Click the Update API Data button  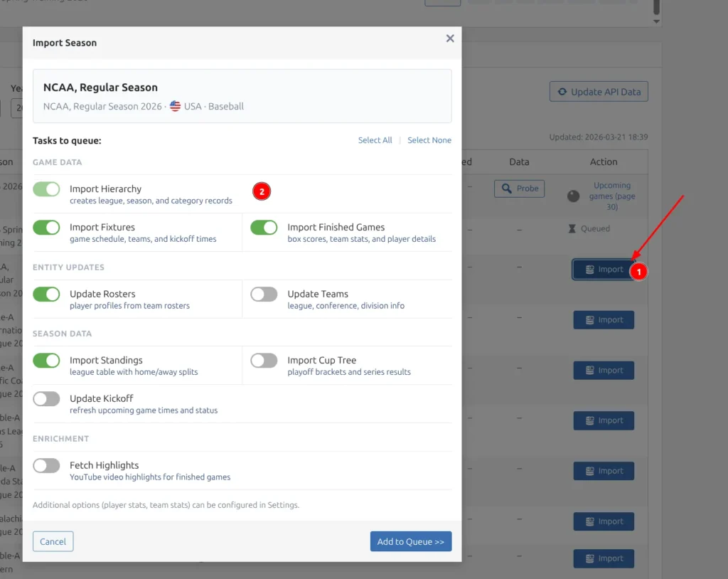tap(599, 92)
